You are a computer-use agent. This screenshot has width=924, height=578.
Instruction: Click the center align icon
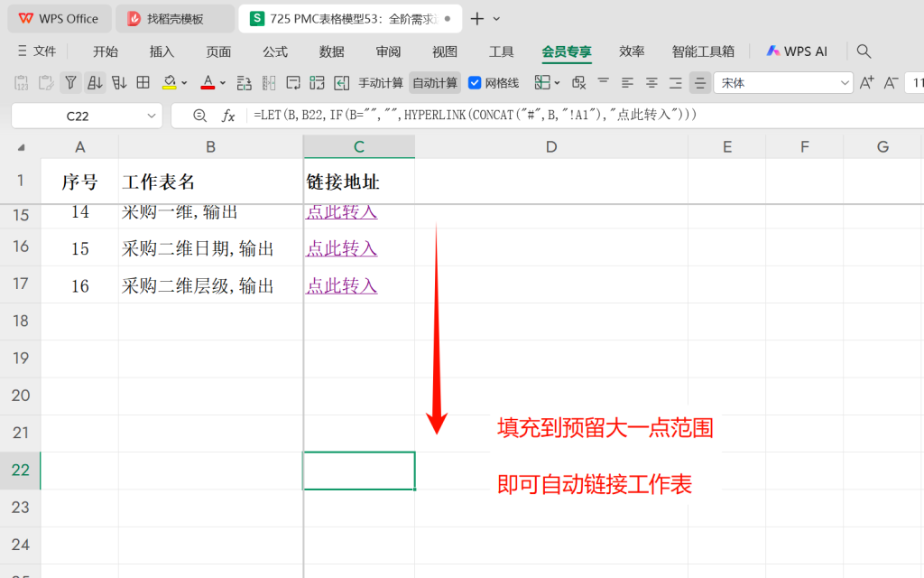coord(651,82)
